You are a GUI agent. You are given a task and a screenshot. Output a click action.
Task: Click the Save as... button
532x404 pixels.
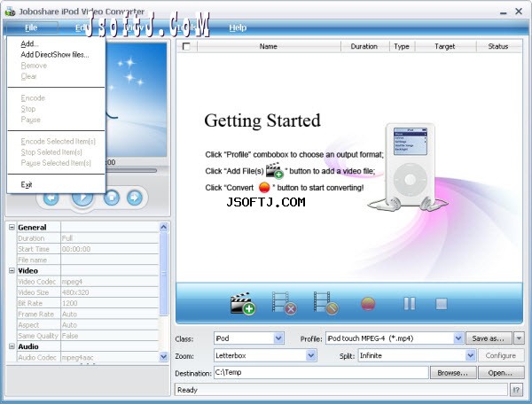click(489, 338)
